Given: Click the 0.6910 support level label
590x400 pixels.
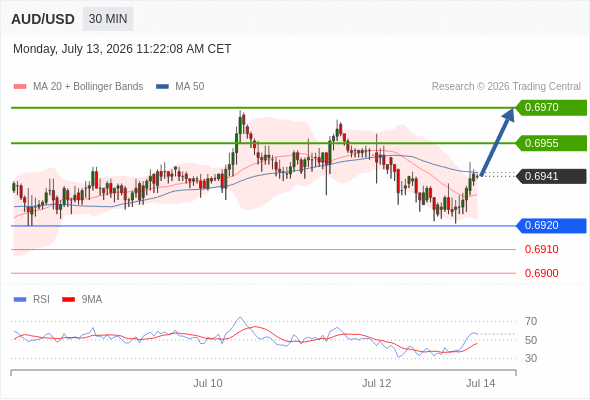Looking at the screenshot, I should (x=541, y=249).
